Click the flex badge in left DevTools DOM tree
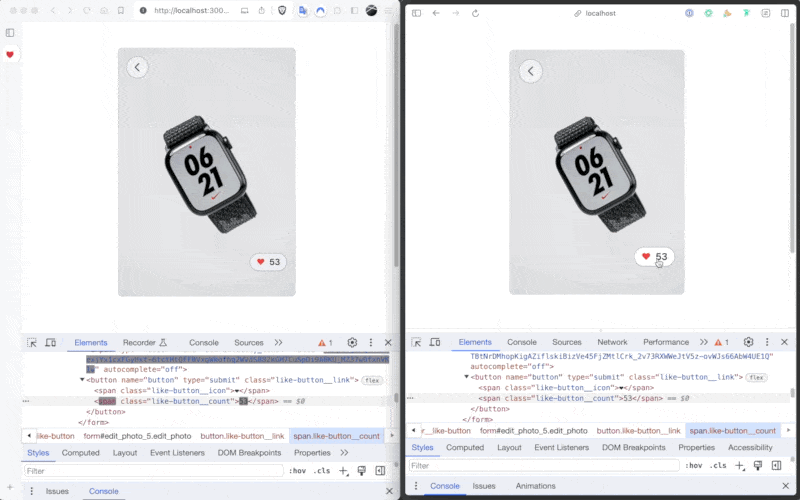 pyautogui.click(x=372, y=380)
